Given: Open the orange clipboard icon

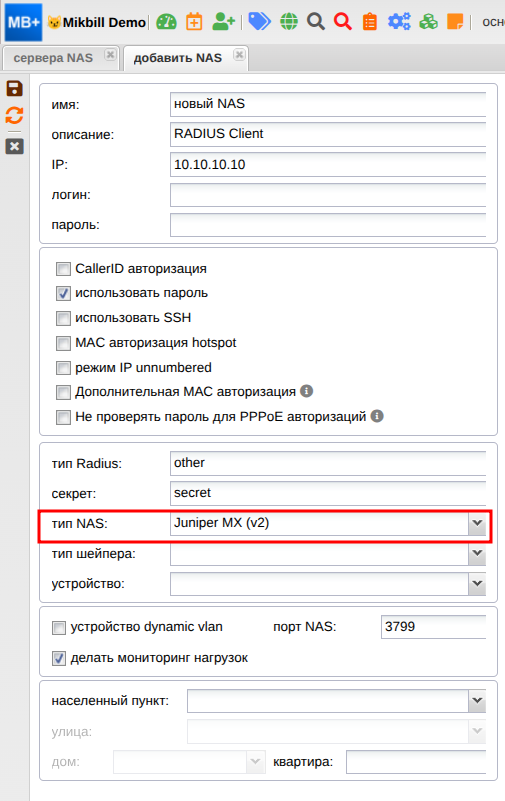Looking at the screenshot, I should tap(370, 22).
